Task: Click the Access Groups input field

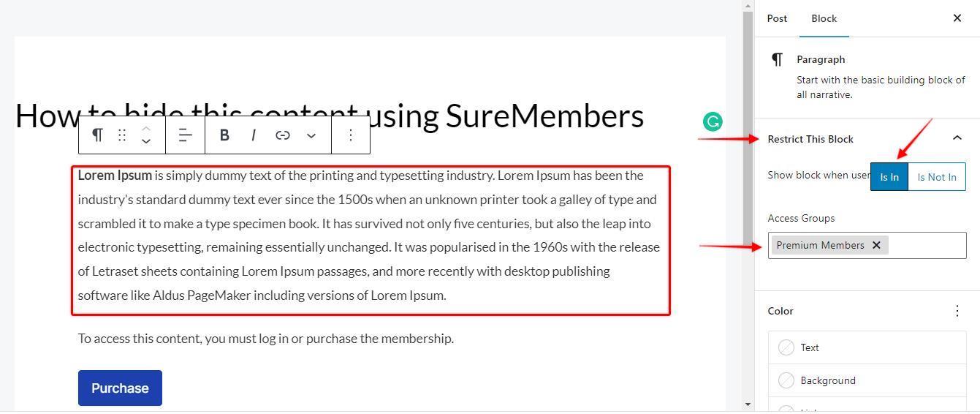Action: pos(926,245)
